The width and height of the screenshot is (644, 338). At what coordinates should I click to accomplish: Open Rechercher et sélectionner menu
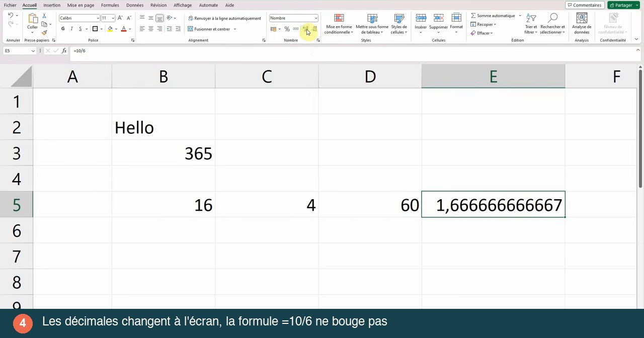552,24
